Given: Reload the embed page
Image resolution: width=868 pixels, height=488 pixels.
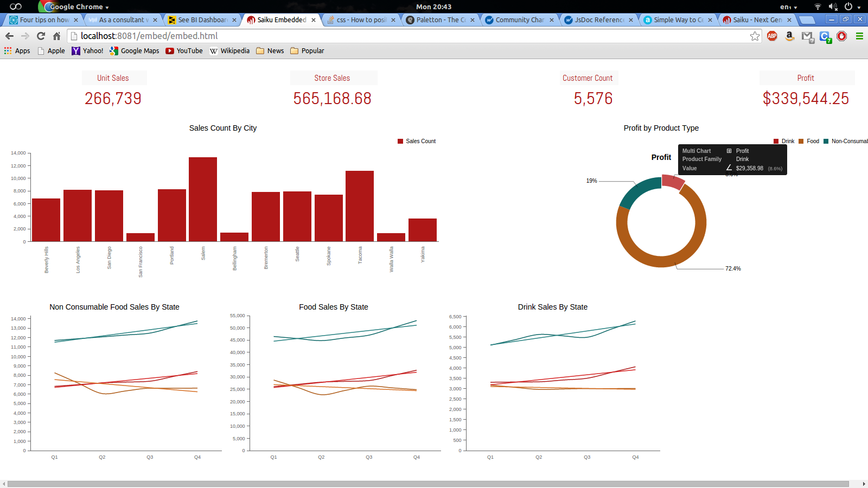Looking at the screenshot, I should [x=41, y=36].
